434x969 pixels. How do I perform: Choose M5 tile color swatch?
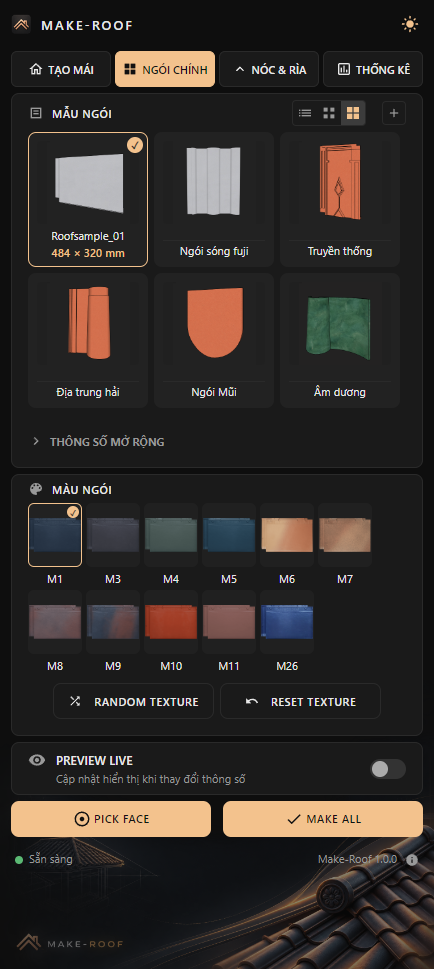(x=229, y=535)
